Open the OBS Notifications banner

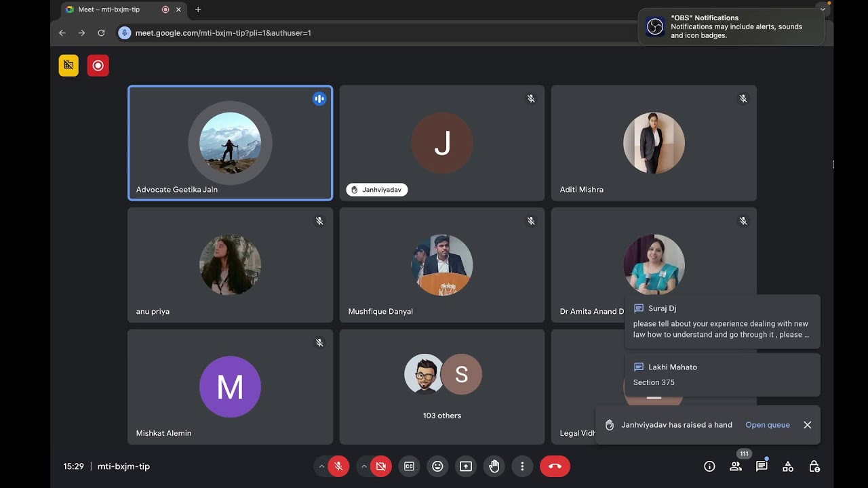(732, 26)
